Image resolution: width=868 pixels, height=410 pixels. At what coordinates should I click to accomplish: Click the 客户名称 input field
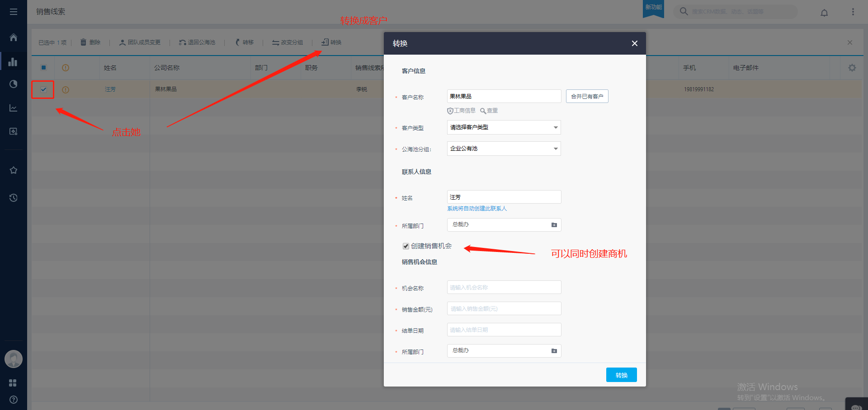tap(504, 96)
